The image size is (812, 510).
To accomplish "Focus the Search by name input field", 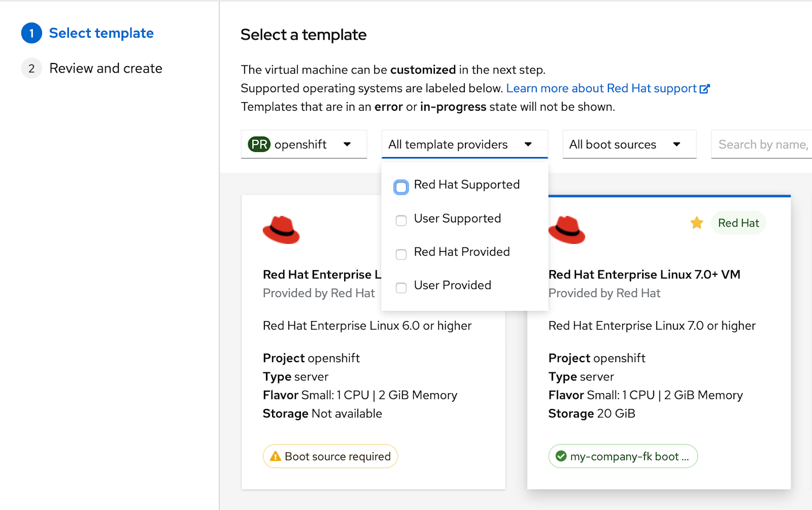I will [x=761, y=145].
